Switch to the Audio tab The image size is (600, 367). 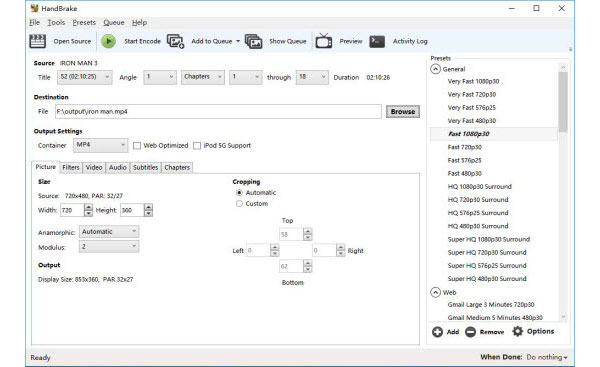point(117,168)
